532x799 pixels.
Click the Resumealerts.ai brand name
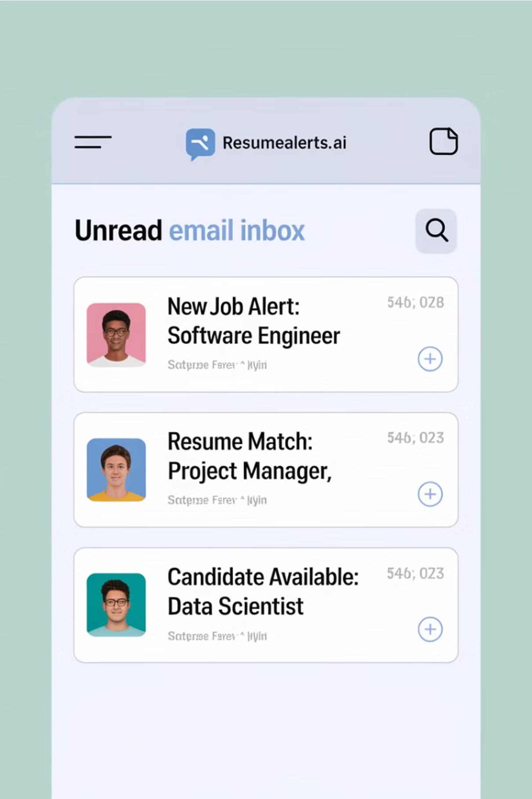click(284, 143)
